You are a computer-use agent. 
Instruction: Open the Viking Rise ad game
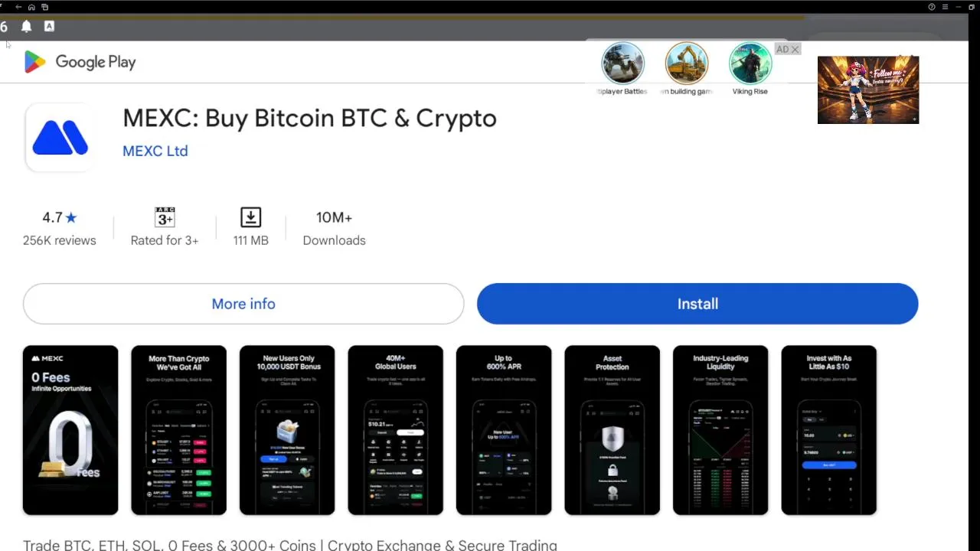pos(750,69)
